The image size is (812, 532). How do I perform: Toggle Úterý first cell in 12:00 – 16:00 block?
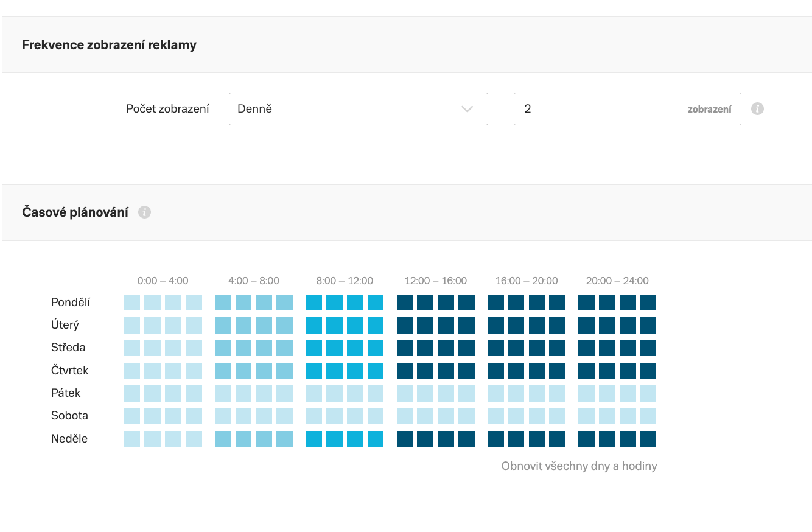pyautogui.click(x=405, y=325)
